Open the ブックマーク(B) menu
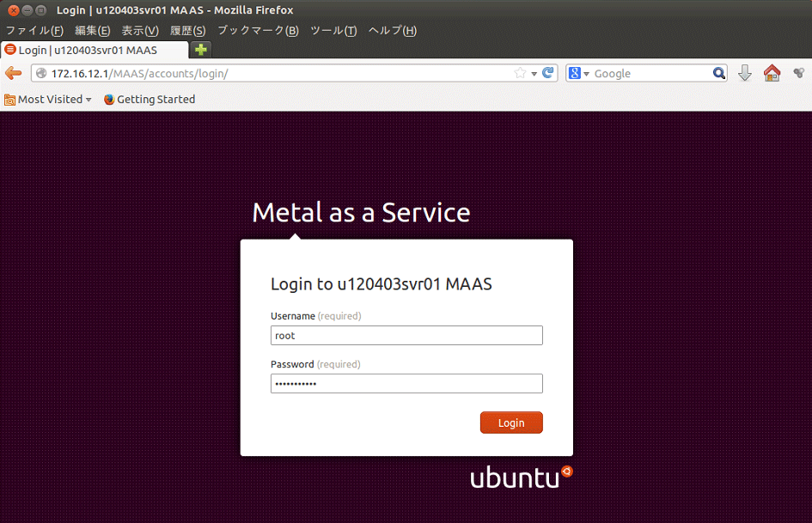The height and width of the screenshot is (523, 812). point(258,31)
